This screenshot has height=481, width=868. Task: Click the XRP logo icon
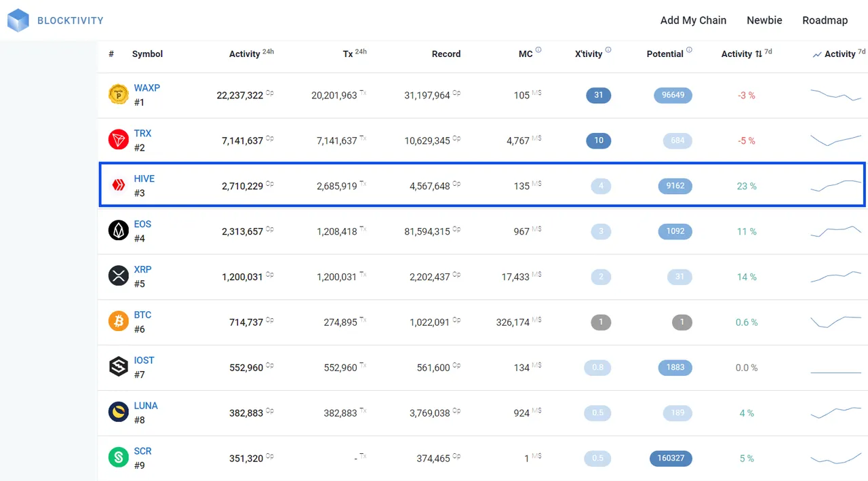tap(119, 276)
